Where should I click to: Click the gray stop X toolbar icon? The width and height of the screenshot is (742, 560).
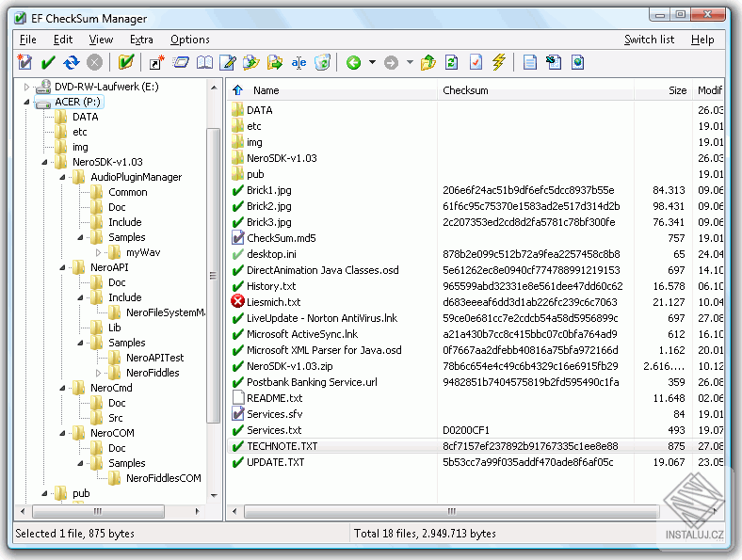point(95,62)
